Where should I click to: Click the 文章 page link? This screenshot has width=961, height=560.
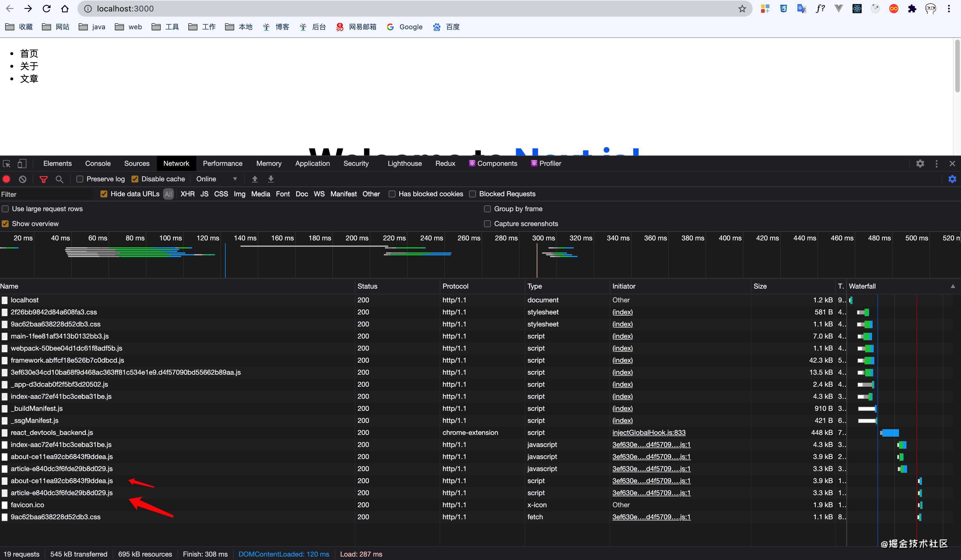[29, 79]
